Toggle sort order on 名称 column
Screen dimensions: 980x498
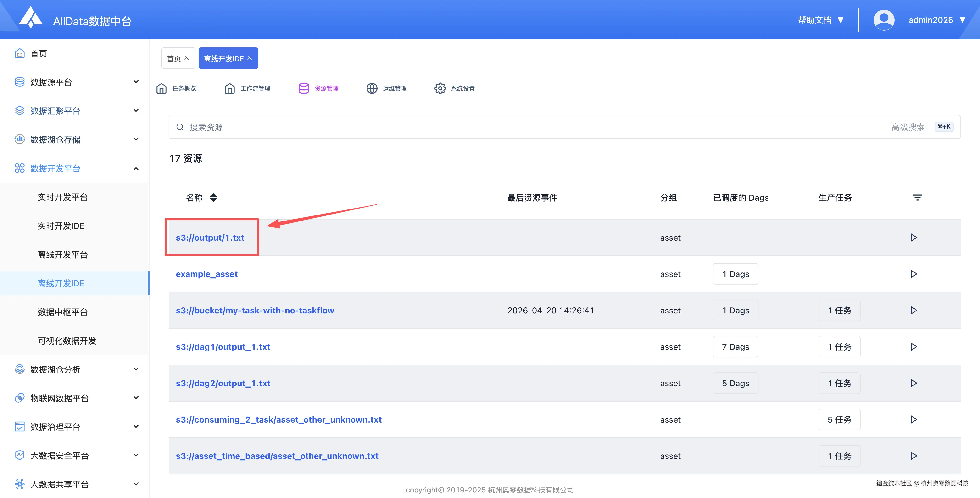213,198
